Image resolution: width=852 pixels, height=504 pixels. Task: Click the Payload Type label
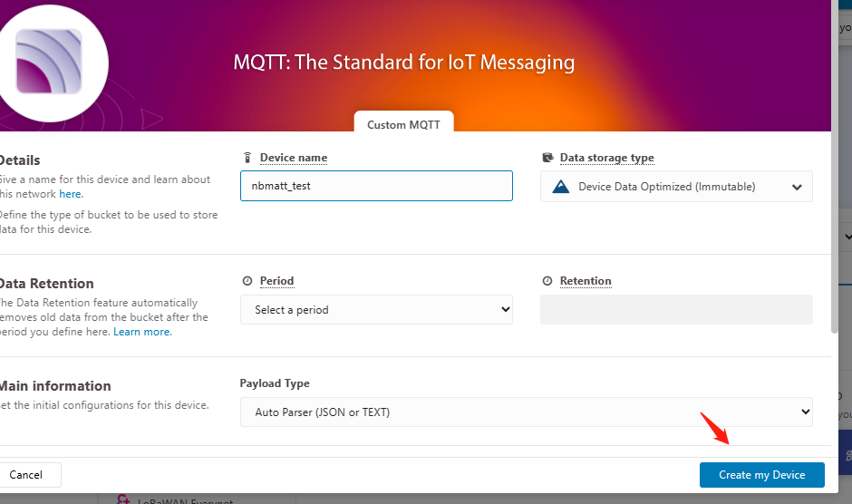275,383
